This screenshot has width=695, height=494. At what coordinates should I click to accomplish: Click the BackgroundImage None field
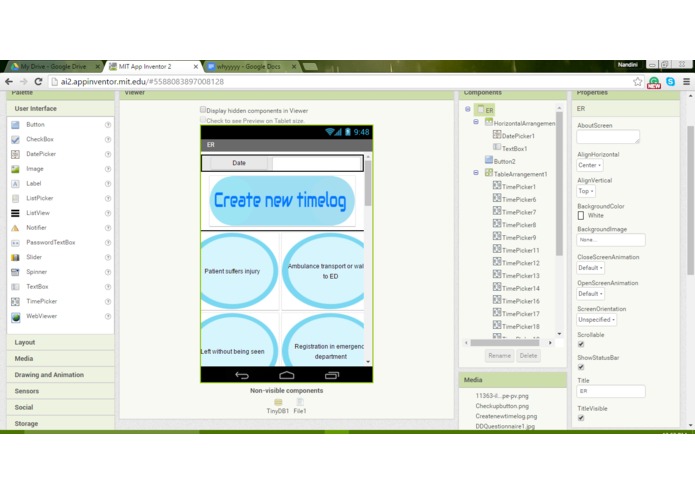pyautogui.click(x=611, y=240)
